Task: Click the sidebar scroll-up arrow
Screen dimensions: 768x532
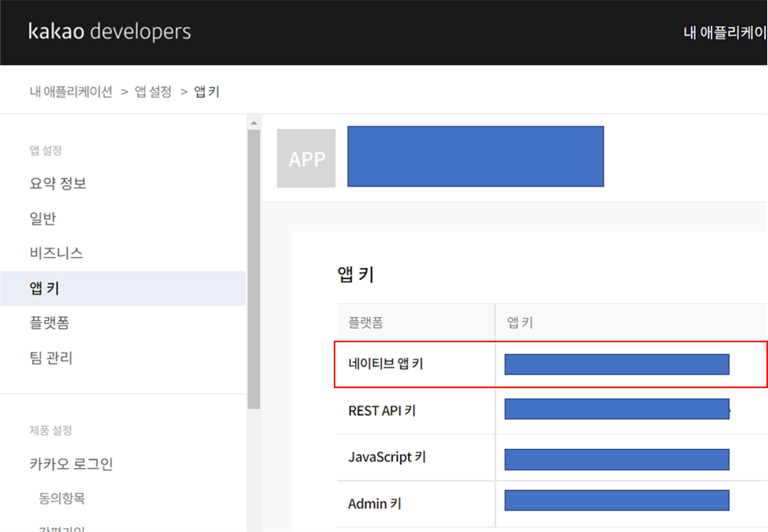Action: point(254,123)
